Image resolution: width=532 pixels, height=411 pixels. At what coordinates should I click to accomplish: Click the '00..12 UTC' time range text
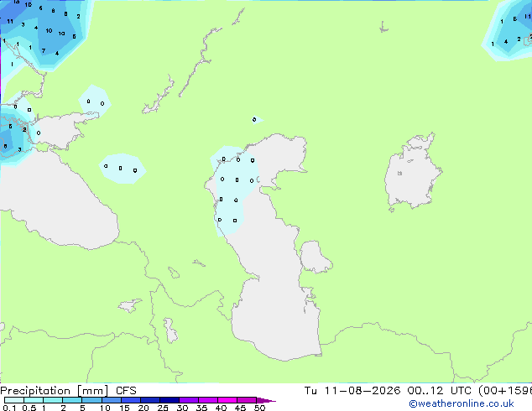click(x=440, y=391)
